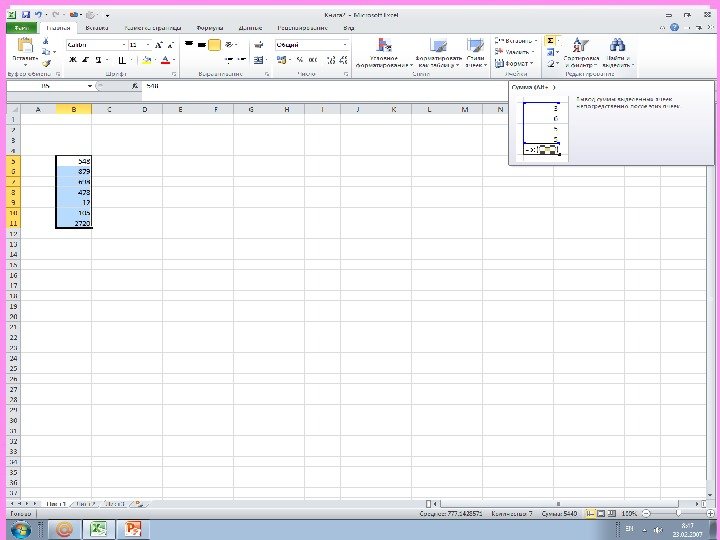Click the percent style icon

click(x=299, y=60)
